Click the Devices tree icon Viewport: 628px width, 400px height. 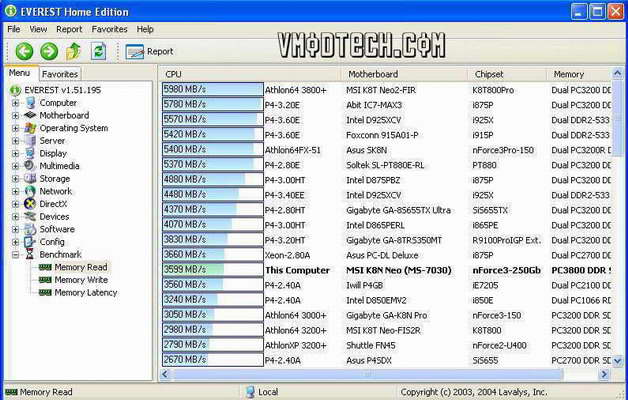[x=30, y=217]
